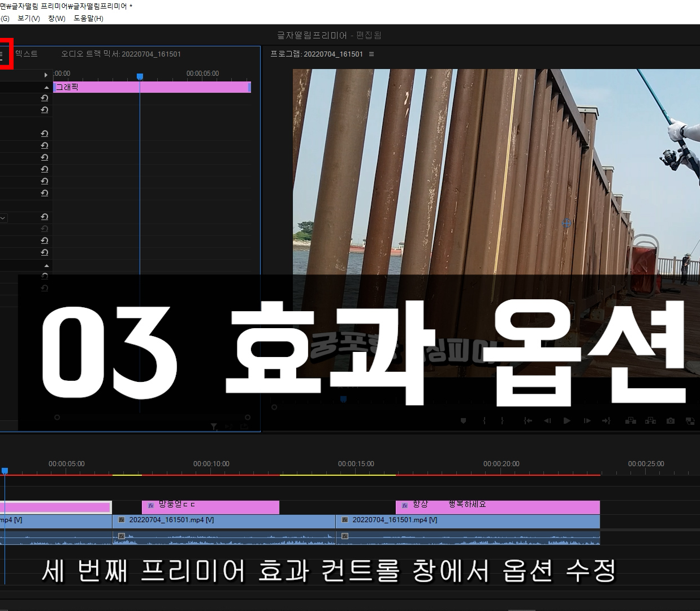Open the Comparison View icon

click(x=690, y=421)
